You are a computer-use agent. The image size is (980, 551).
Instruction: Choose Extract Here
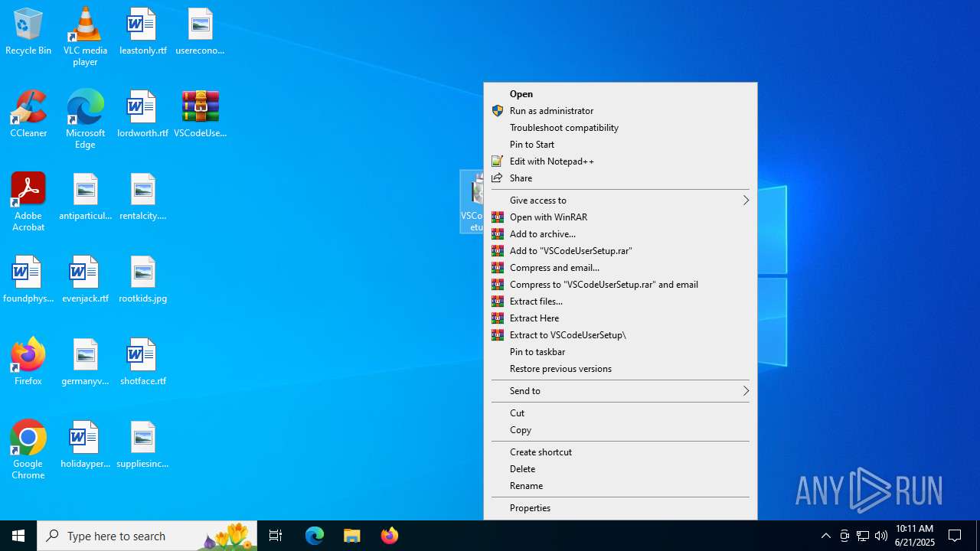(620, 318)
